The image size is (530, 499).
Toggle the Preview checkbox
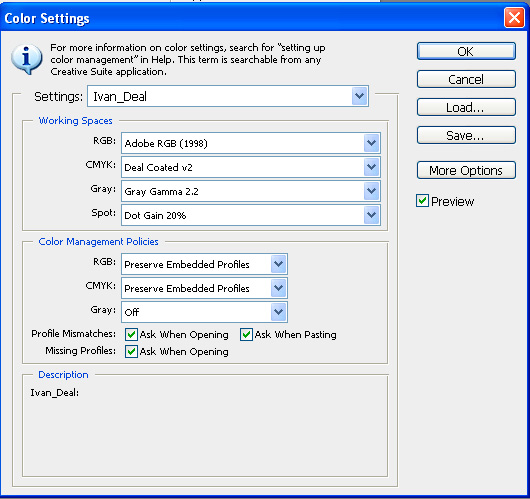[x=423, y=201]
